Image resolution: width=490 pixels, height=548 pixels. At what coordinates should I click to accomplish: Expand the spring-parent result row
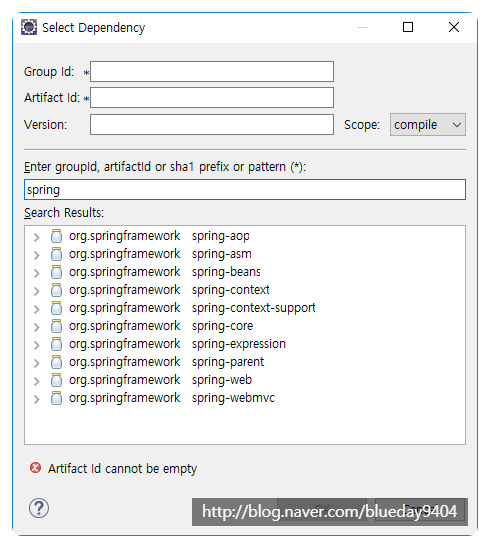click(36, 363)
